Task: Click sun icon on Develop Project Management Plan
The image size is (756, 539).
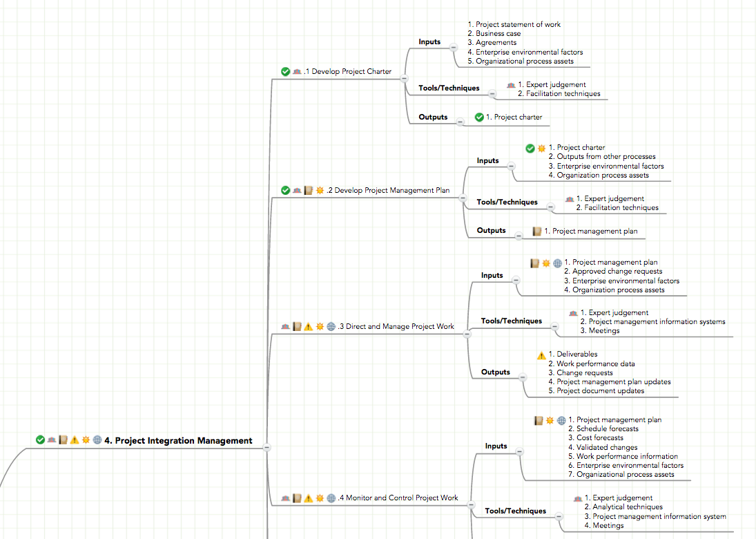Action: (320, 191)
